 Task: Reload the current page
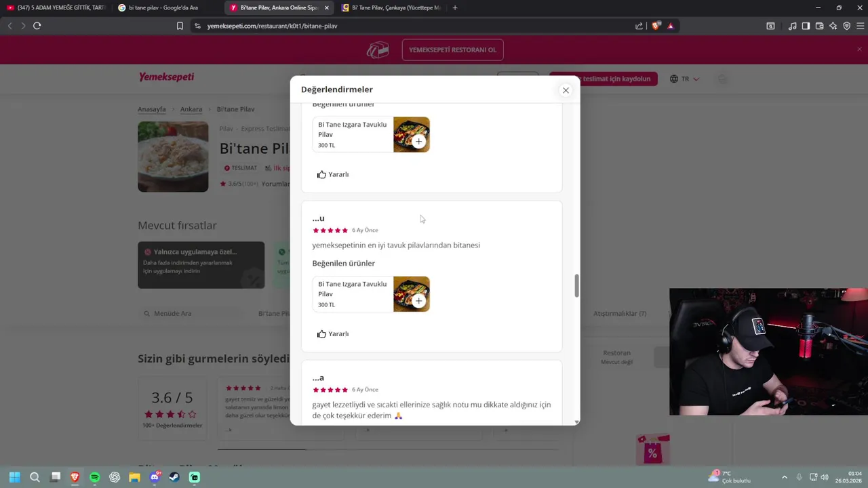37,26
